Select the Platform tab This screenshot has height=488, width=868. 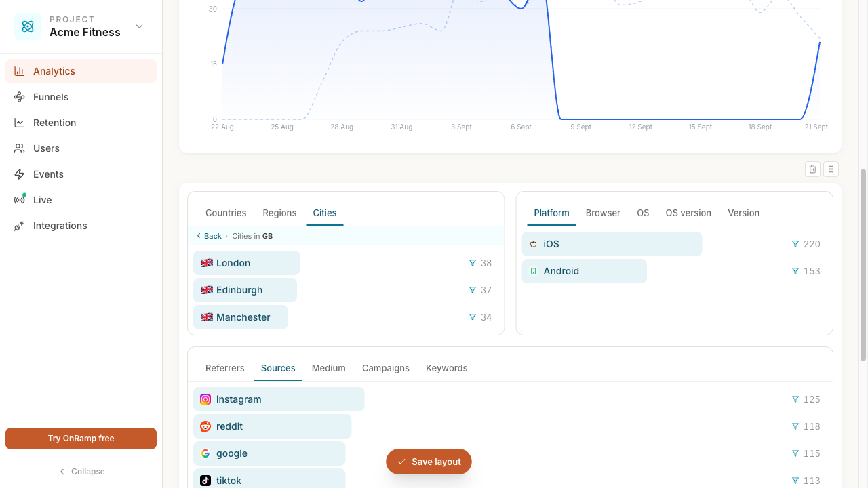click(x=551, y=213)
